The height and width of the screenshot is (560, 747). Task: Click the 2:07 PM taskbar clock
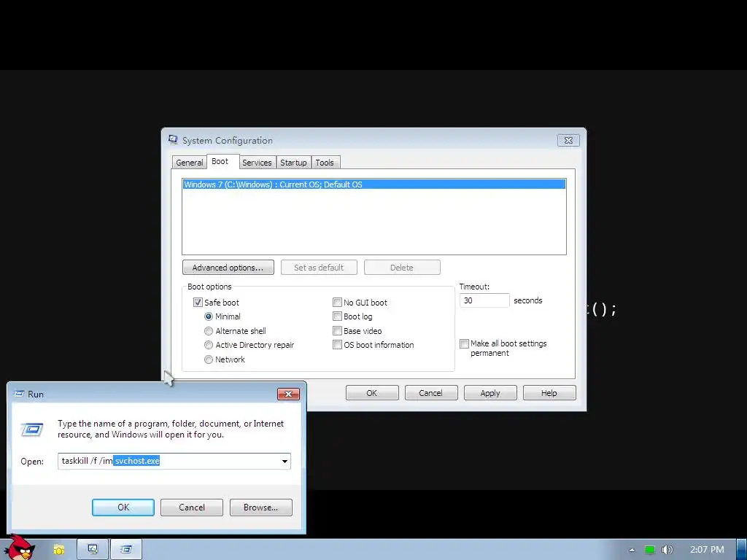click(706, 550)
